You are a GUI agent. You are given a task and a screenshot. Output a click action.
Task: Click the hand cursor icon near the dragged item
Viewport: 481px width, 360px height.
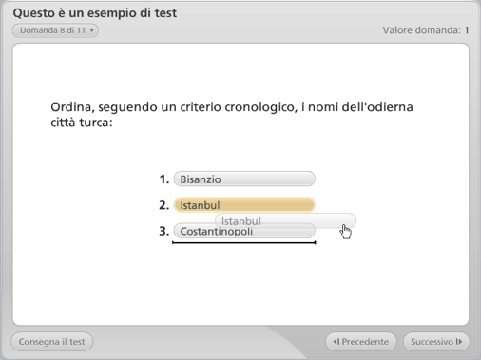[x=346, y=231]
